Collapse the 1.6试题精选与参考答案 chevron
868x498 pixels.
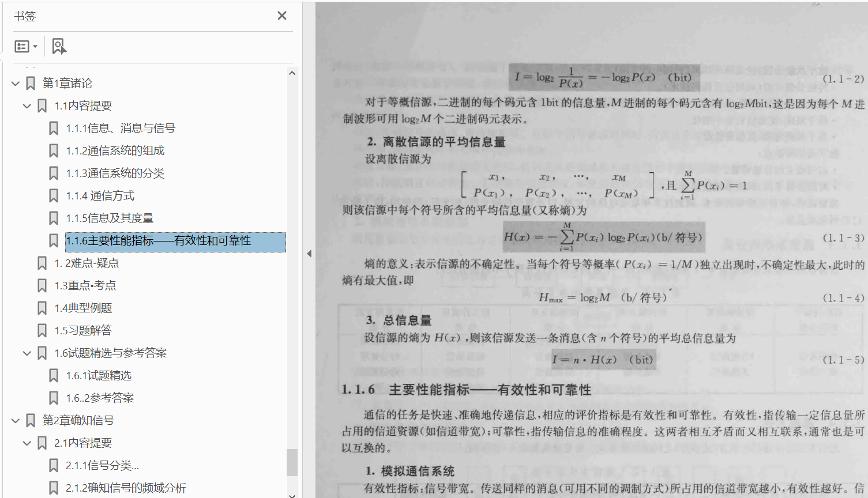pos(27,352)
